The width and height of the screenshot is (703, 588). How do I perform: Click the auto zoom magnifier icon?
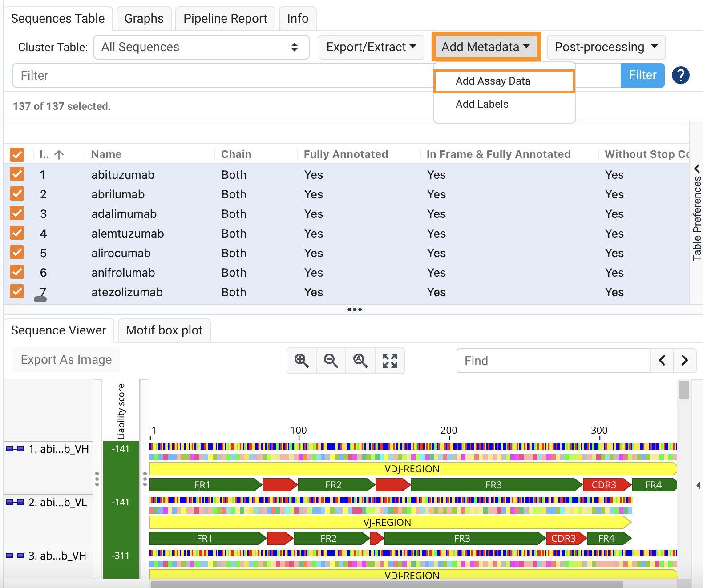360,361
